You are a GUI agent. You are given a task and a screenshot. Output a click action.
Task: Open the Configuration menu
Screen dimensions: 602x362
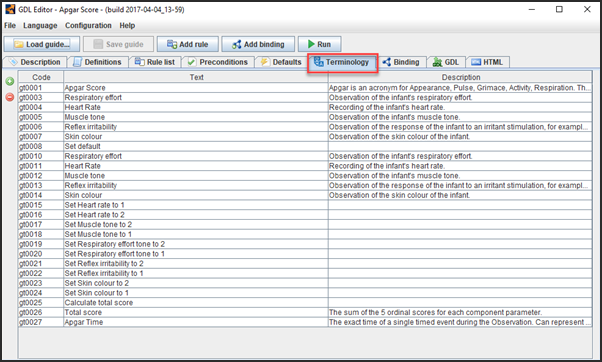(x=88, y=25)
